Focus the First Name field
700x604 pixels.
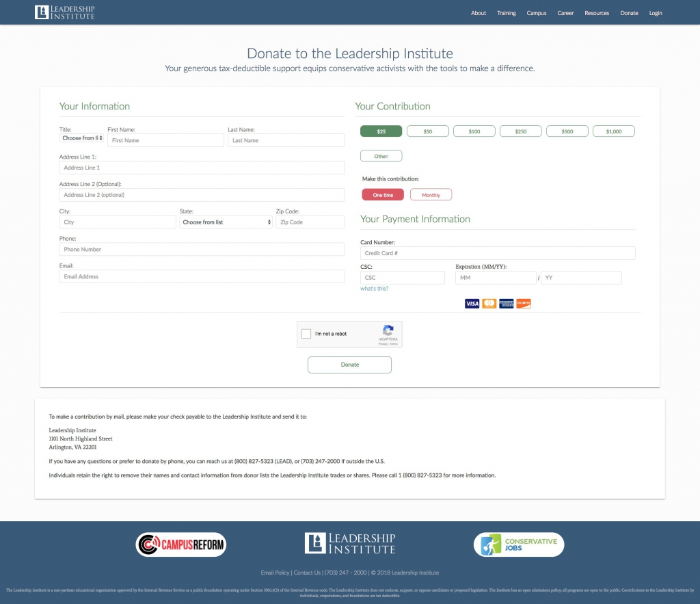[x=165, y=140]
